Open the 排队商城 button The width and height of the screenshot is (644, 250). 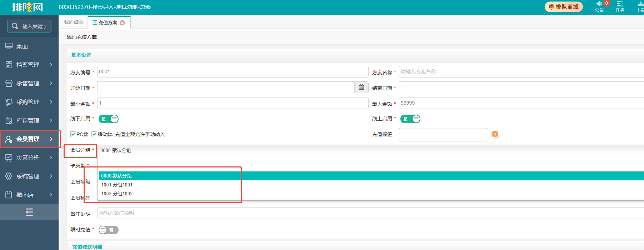click(564, 7)
